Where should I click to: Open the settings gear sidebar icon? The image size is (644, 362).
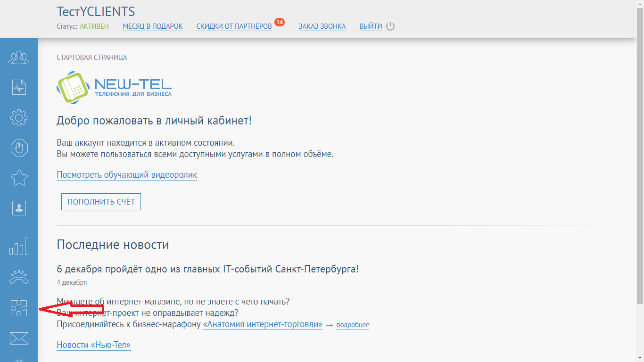pos(19,118)
